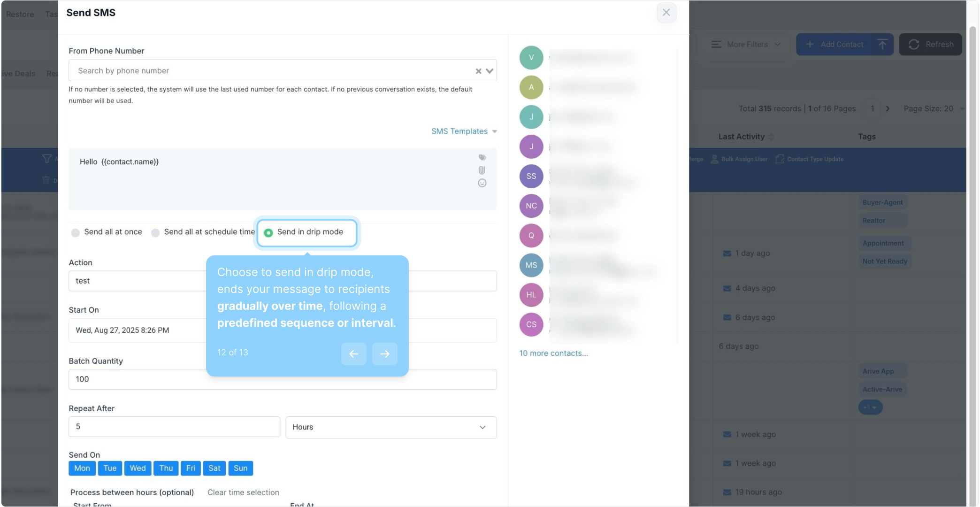Select Send all at schedule time
The image size is (980, 507).
coord(155,233)
